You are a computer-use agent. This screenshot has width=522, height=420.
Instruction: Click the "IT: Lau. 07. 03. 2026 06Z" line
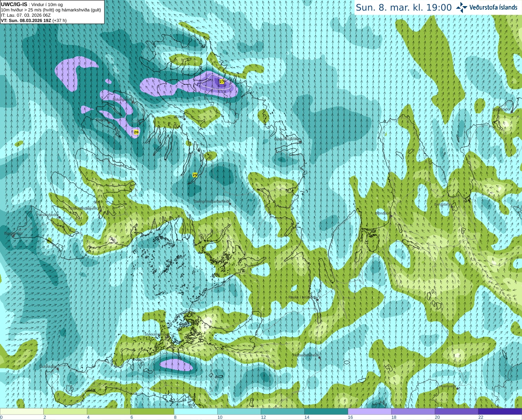point(26,15)
